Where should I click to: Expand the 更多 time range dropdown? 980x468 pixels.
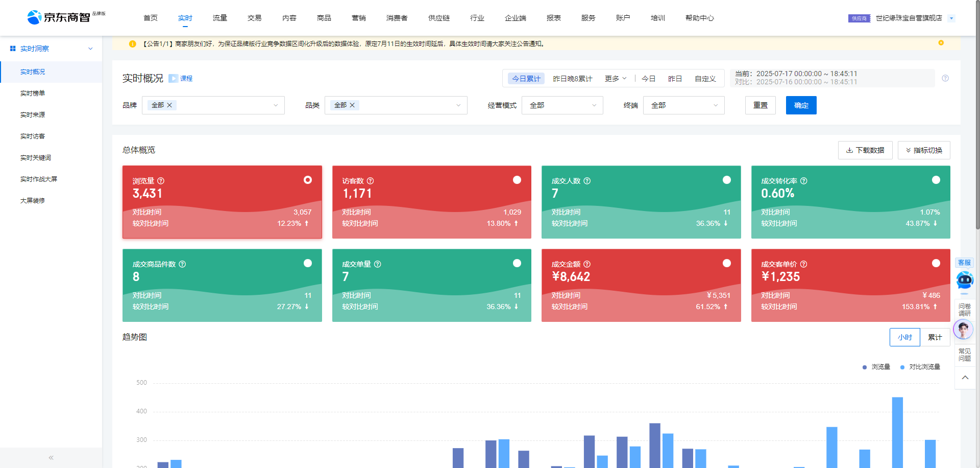pos(616,79)
